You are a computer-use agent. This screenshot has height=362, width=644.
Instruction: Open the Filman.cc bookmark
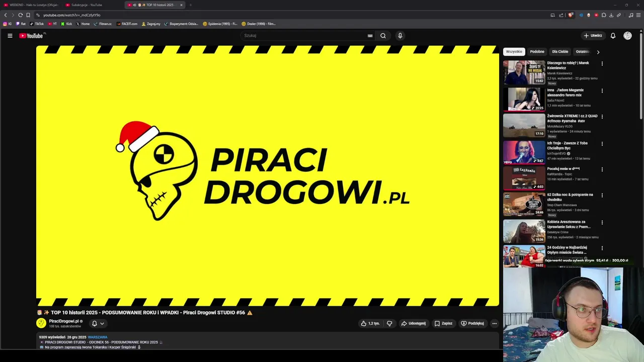(x=103, y=24)
